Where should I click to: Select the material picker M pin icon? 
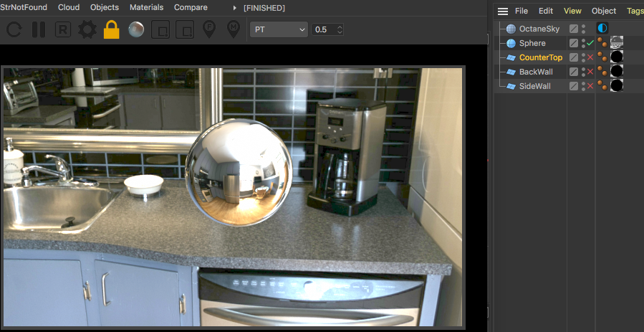click(x=234, y=29)
